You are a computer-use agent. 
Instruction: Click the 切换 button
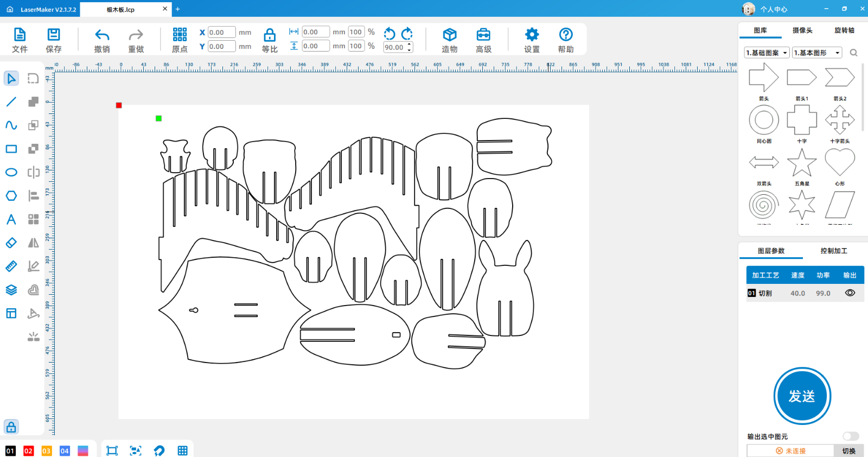pyautogui.click(x=848, y=451)
